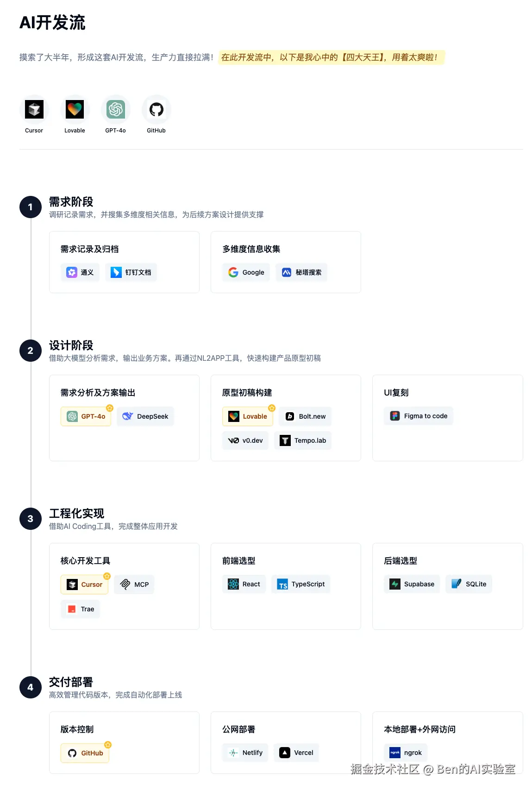
Task: Select the React chip in 前端选型
Action: click(244, 584)
